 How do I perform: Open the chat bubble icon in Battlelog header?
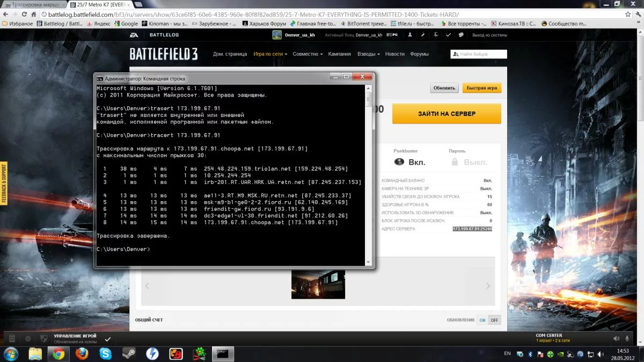click(x=461, y=35)
